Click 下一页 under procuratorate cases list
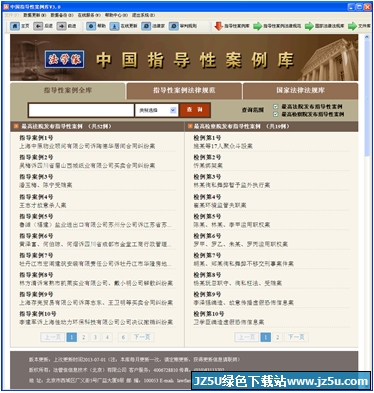The image size is (374, 393). pyautogui.click(x=296, y=337)
